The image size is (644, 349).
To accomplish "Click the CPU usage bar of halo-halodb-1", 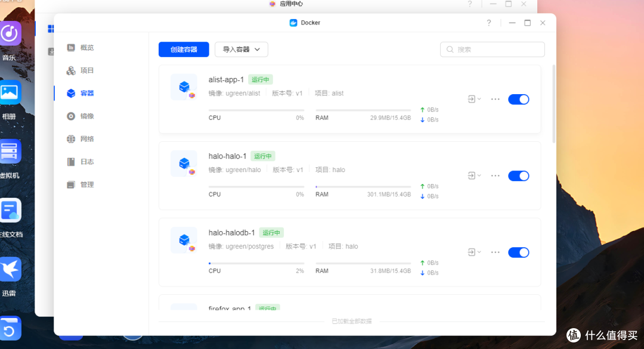I will tap(256, 263).
